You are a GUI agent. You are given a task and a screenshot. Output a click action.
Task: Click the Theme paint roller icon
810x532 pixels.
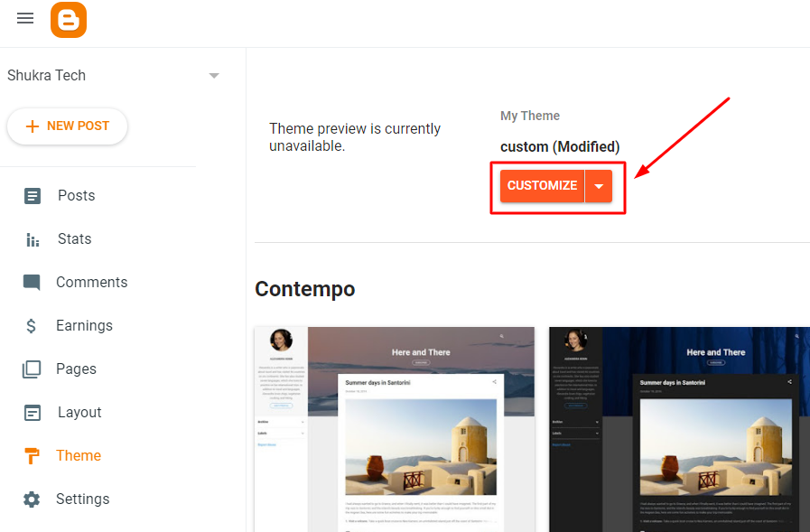32,456
